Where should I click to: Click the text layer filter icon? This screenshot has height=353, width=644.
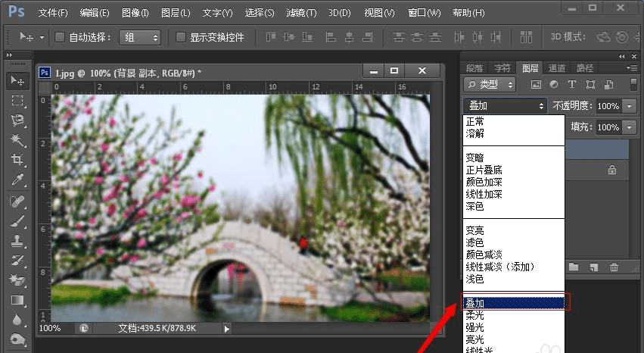click(571, 84)
